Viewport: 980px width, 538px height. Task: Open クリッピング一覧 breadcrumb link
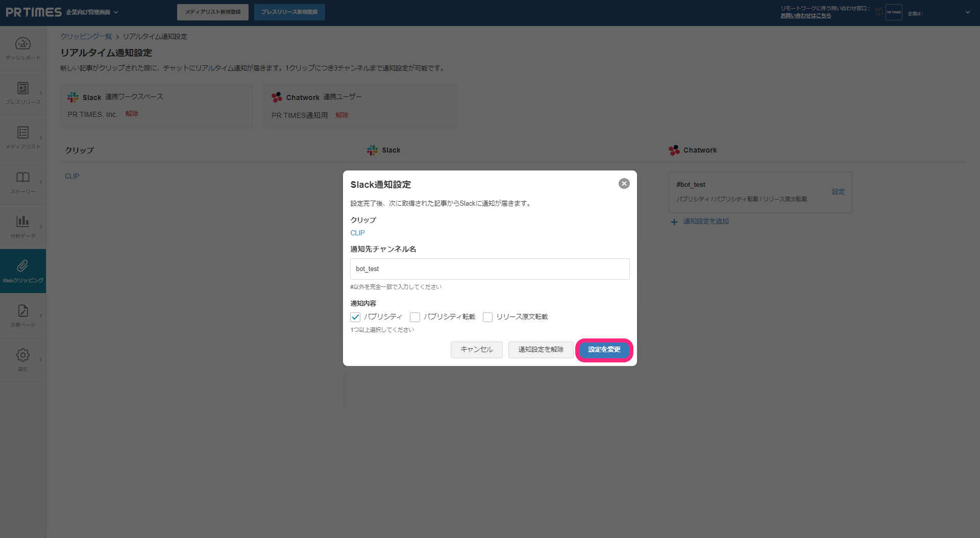click(x=86, y=36)
